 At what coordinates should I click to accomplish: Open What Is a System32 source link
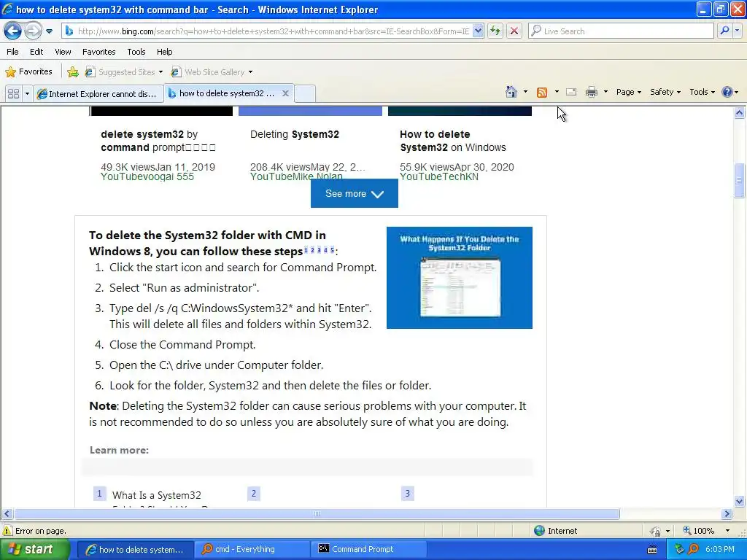(157, 495)
